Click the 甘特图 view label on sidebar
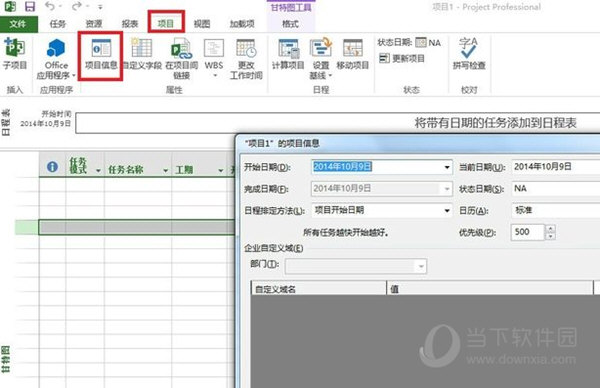Image resolution: width=600 pixels, height=388 pixels. (5, 359)
